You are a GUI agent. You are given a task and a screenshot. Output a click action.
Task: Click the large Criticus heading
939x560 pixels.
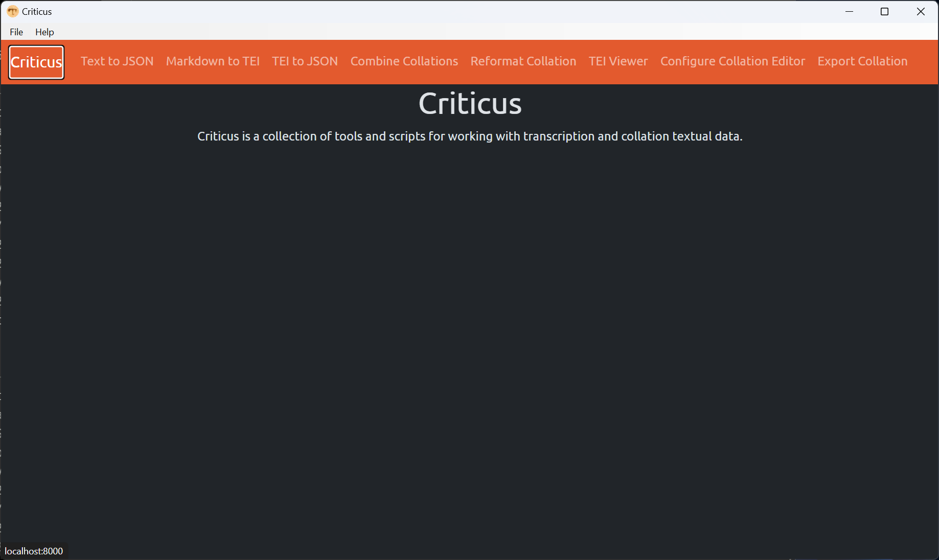tap(470, 104)
